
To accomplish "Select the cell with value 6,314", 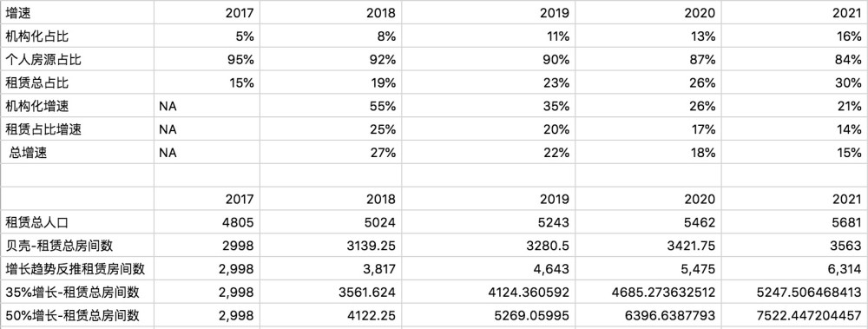I will tap(794, 268).
